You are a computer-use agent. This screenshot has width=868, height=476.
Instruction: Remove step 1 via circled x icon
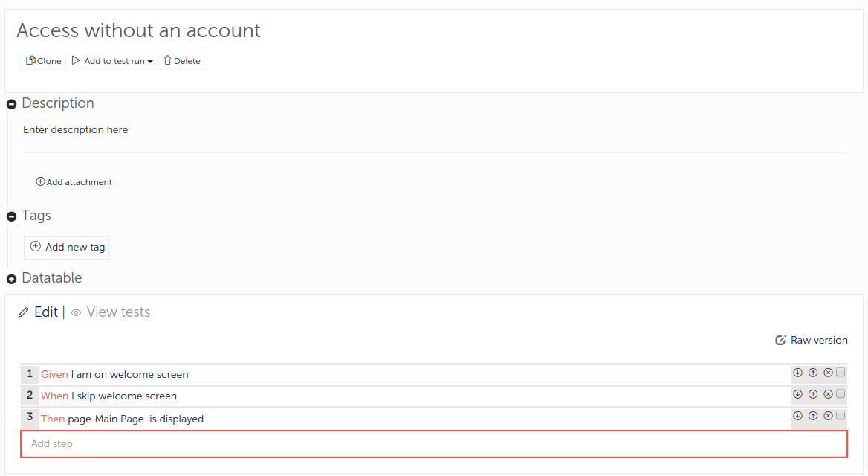tap(828, 373)
